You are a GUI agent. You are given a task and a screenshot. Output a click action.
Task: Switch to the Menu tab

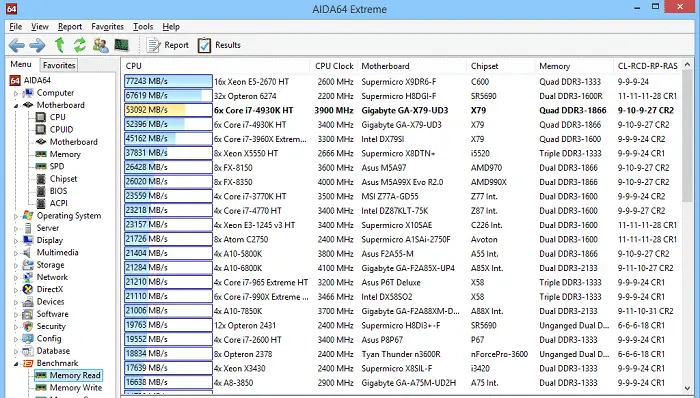click(x=21, y=64)
